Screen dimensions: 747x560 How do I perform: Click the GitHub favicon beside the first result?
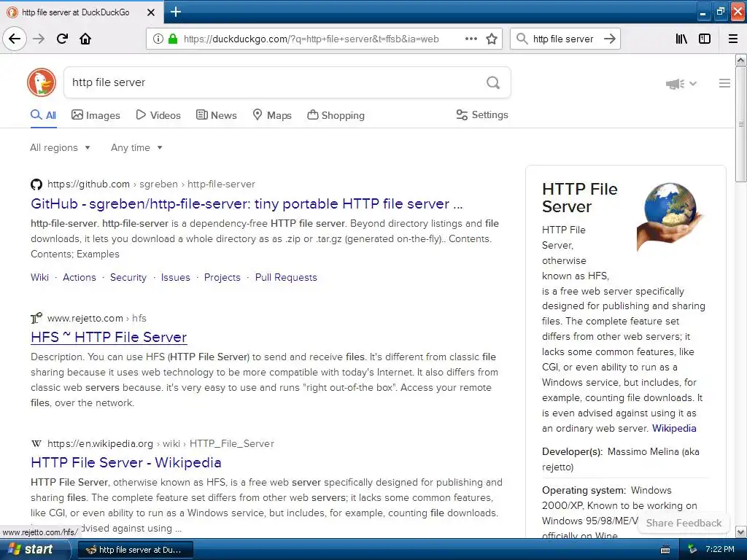(x=36, y=184)
